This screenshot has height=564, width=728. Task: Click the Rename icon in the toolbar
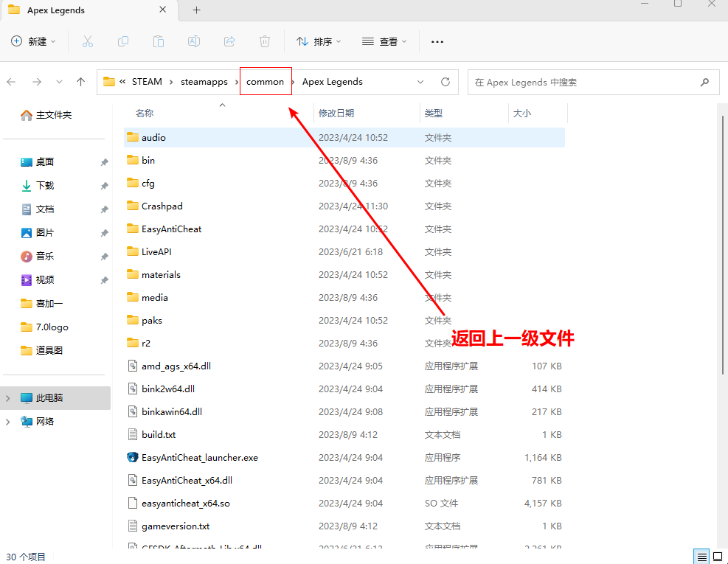pyautogui.click(x=193, y=41)
